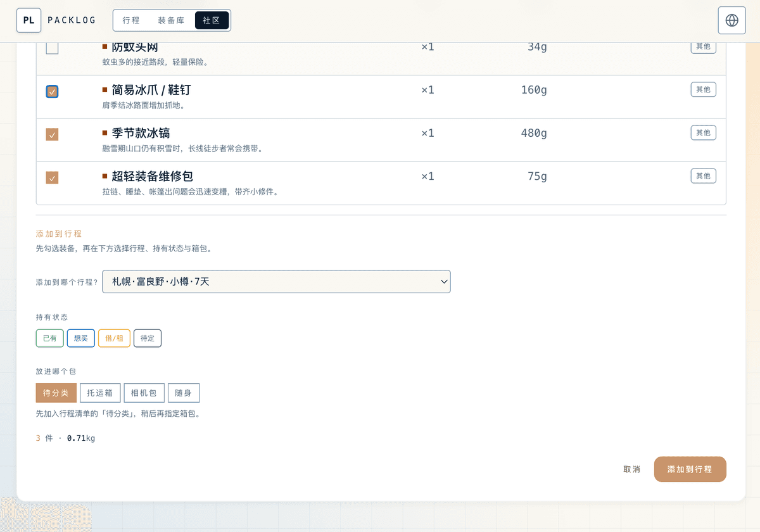Click the 添加到行程 button
This screenshot has height=532, width=760.
click(690, 469)
